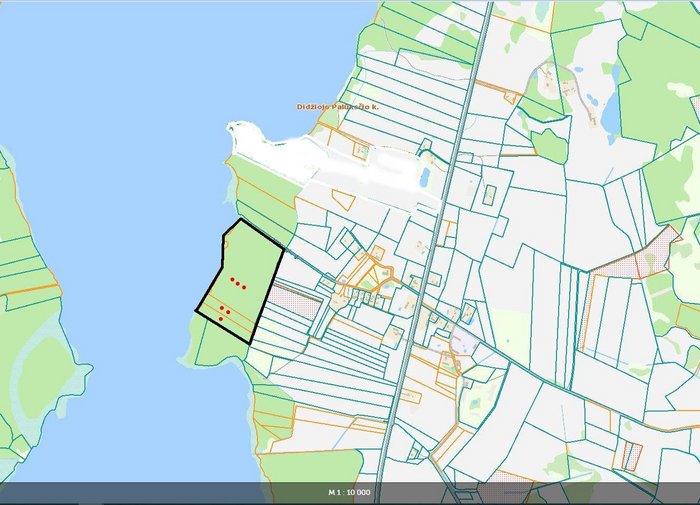Click the last red dot of the three-dot row
Image resolution: width=700 pixels, height=505 pixels.
[244, 287]
